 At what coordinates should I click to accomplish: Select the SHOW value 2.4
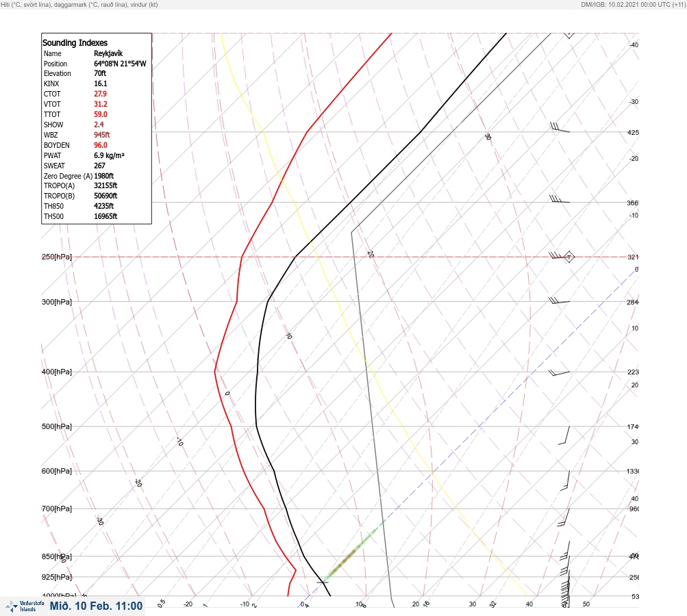(99, 125)
